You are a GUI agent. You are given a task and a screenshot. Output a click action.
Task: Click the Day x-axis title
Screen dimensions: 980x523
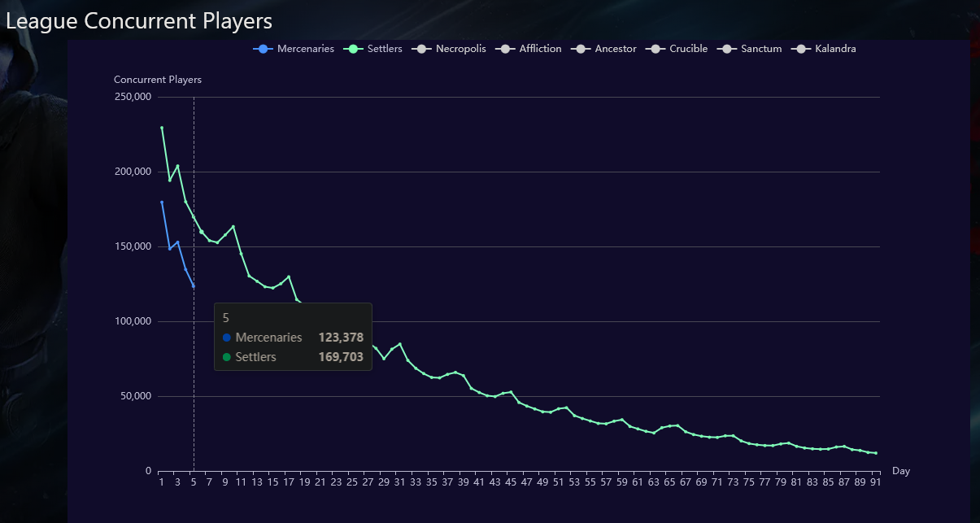[901, 471]
